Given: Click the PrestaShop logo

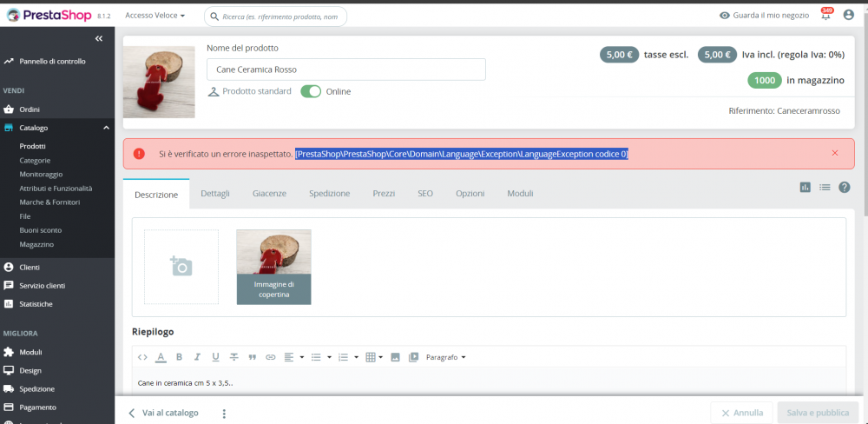Looking at the screenshot, I should point(49,16).
